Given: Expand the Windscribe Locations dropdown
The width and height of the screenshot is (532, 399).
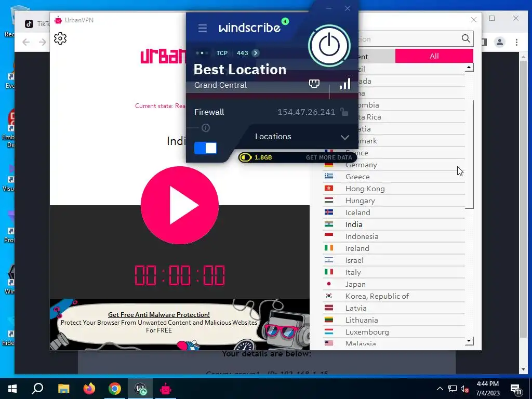Looking at the screenshot, I should coord(345,137).
